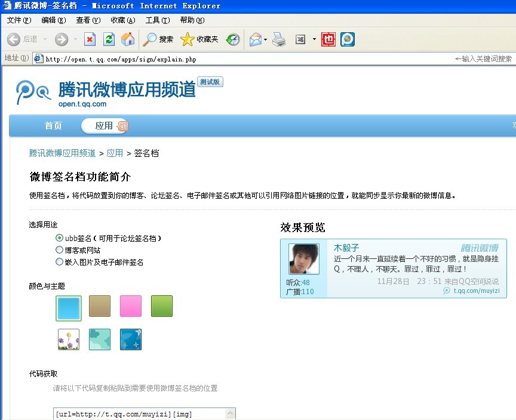Open the 文件(F) menu

(x=19, y=20)
